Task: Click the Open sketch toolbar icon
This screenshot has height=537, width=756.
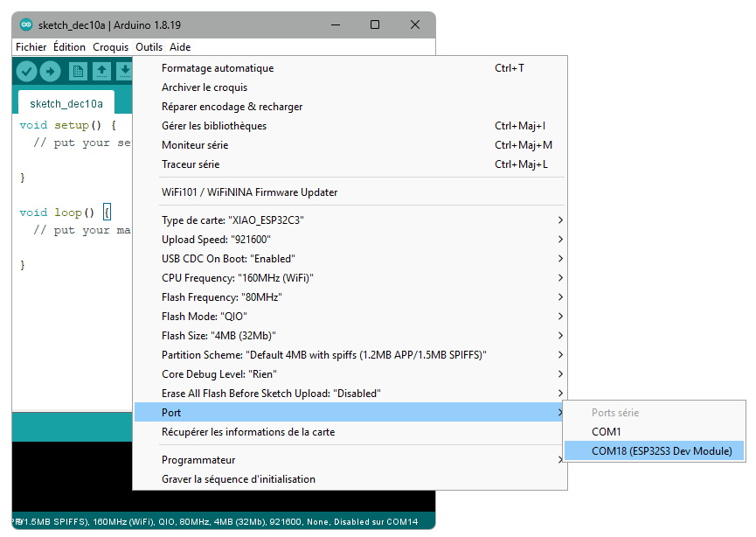Action: point(102,71)
